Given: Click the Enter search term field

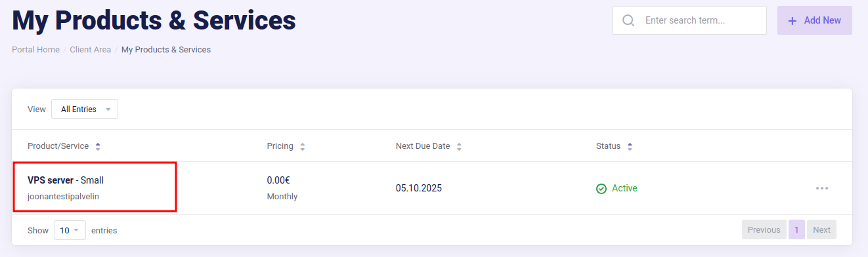Looking at the screenshot, I should coord(689,20).
